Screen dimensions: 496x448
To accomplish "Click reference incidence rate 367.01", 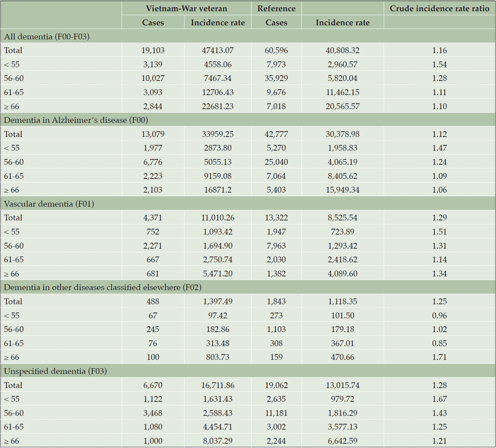I will (x=343, y=343).
